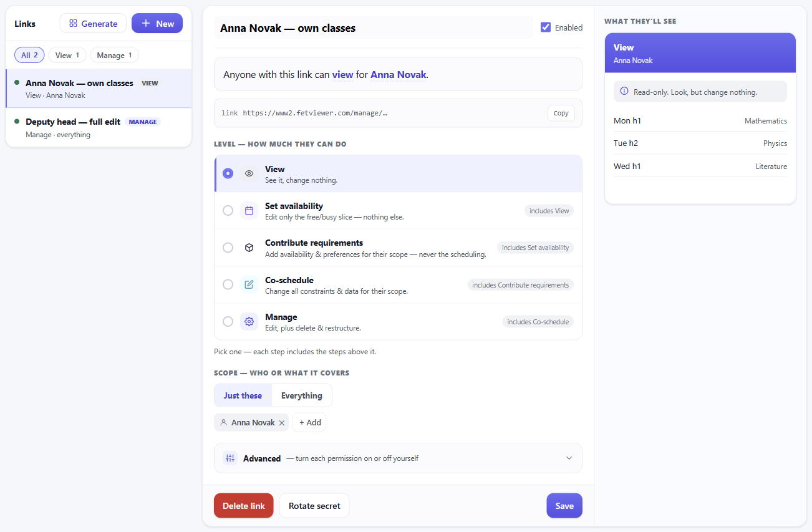Click the plus icon on New button
The width and height of the screenshot is (812, 532).
click(146, 24)
